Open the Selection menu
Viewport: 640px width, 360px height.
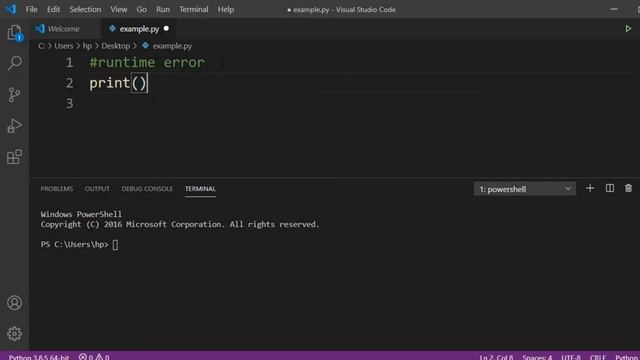coord(85,9)
